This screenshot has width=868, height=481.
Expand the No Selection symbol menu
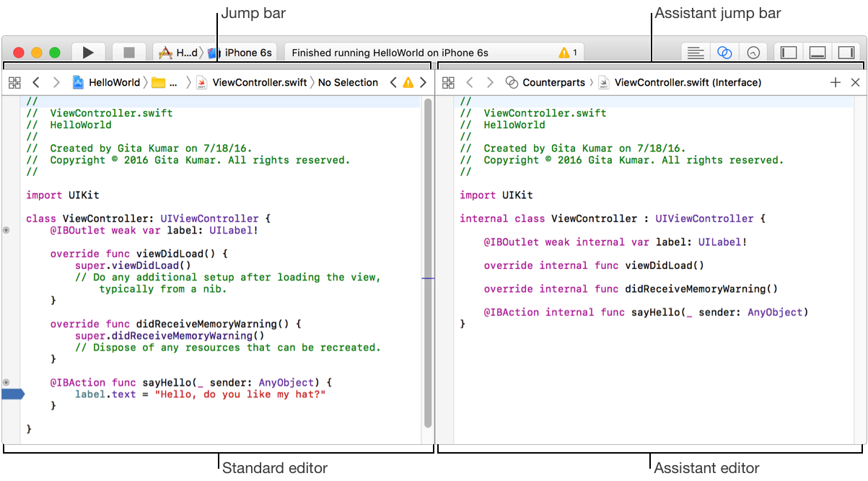point(348,83)
